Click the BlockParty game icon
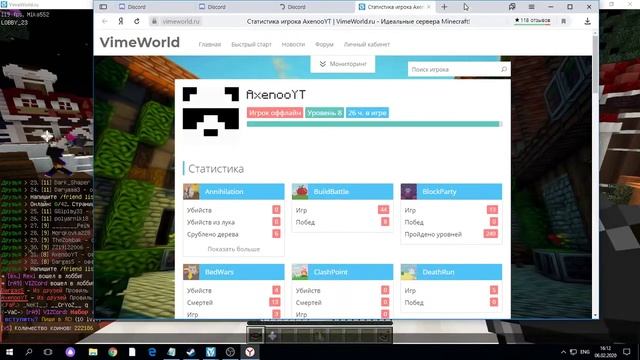This screenshot has height=360, width=640. tap(409, 191)
